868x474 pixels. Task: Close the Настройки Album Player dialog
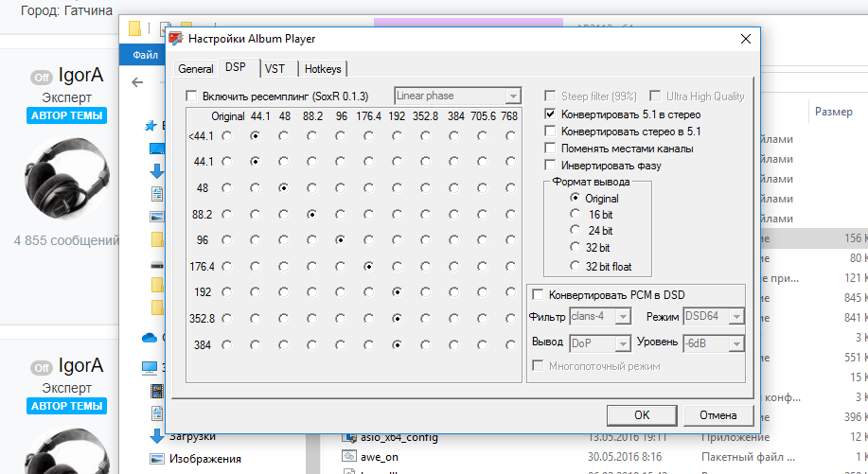click(746, 39)
